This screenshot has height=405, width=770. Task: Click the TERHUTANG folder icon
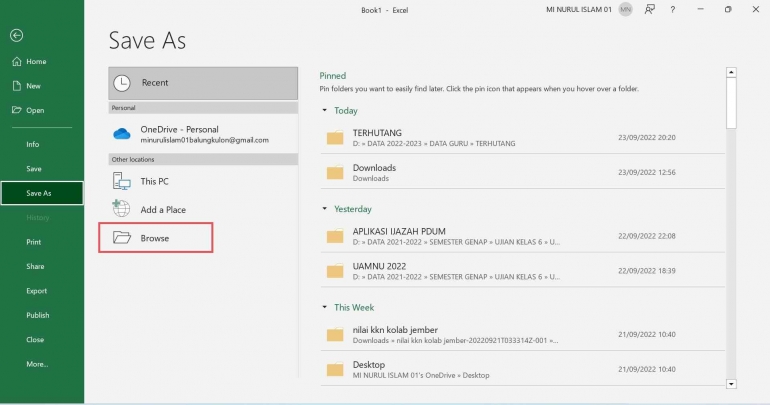point(335,137)
